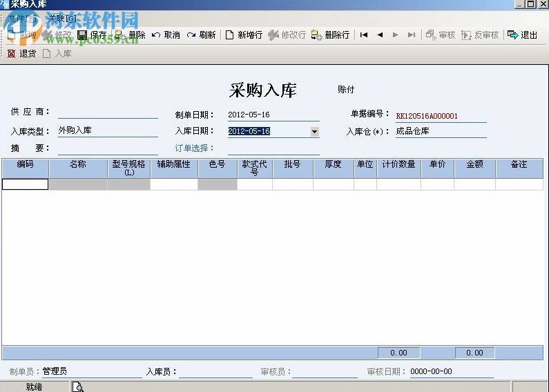The height and width of the screenshot is (392, 549).
Task: Click the 单位 column header
Action: 365,168
